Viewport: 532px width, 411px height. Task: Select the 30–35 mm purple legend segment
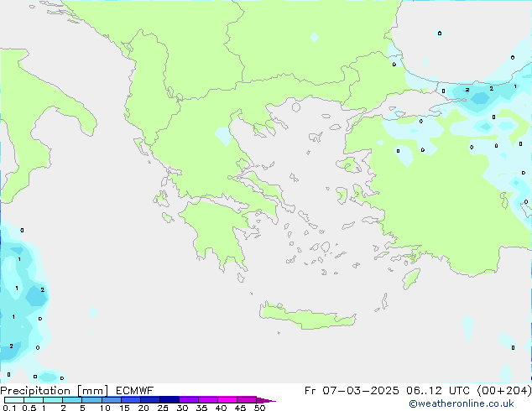(x=189, y=400)
